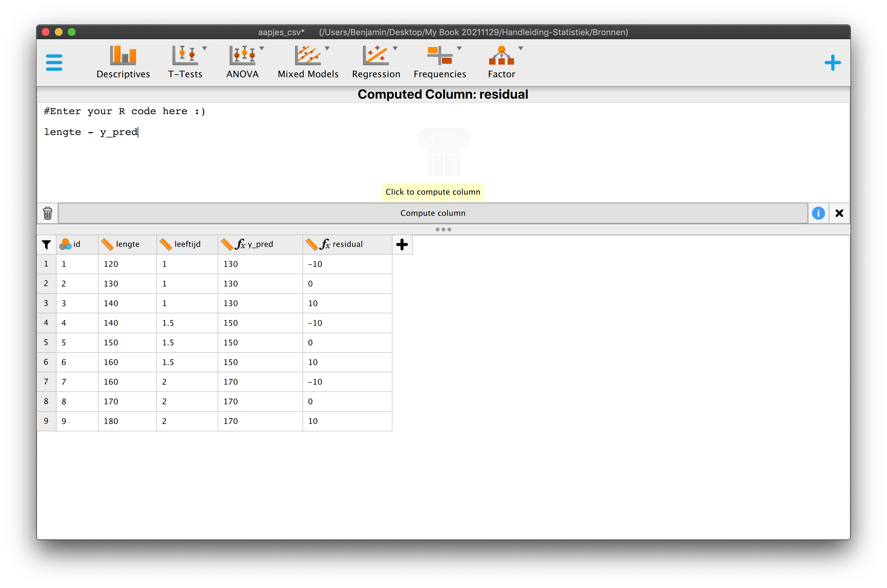Screen dimensions: 887x588
Task: Click the y_pred fx function icon
Action: [240, 244]
